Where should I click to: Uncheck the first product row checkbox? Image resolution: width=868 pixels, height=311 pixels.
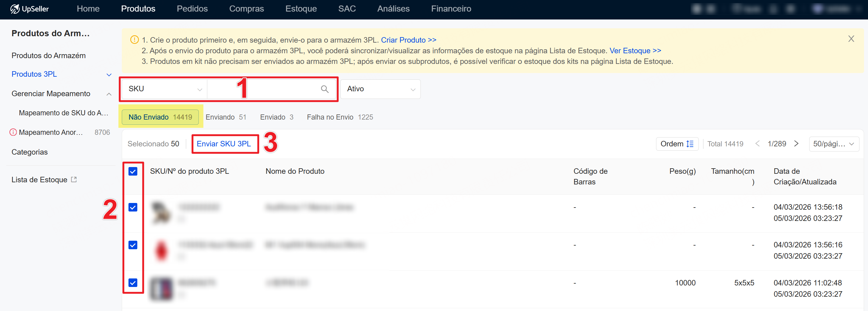coord(133,207)
